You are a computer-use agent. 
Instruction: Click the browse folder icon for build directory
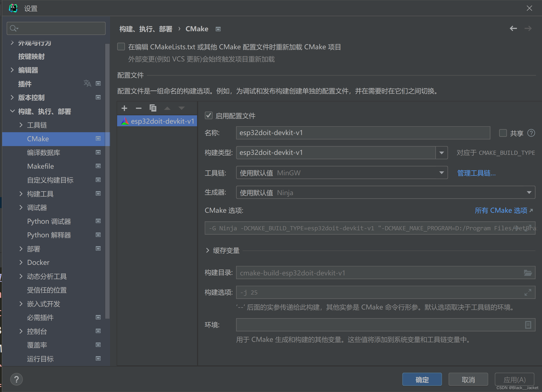tap(528, 273)
